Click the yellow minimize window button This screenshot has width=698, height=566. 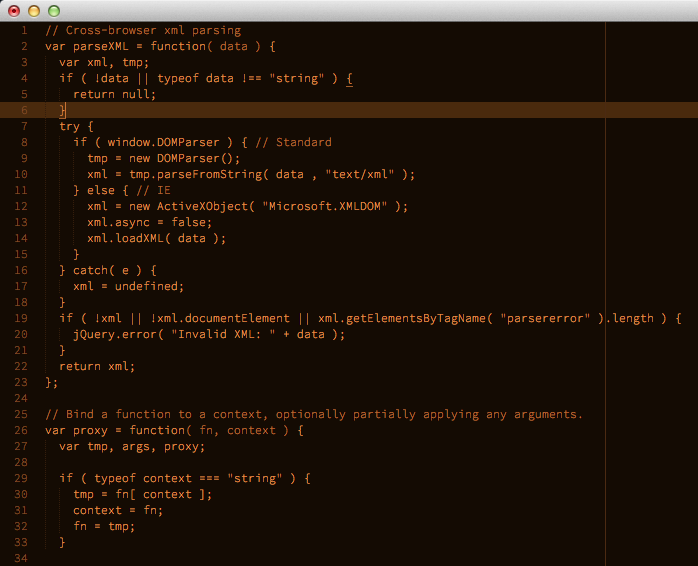[34, 11]
